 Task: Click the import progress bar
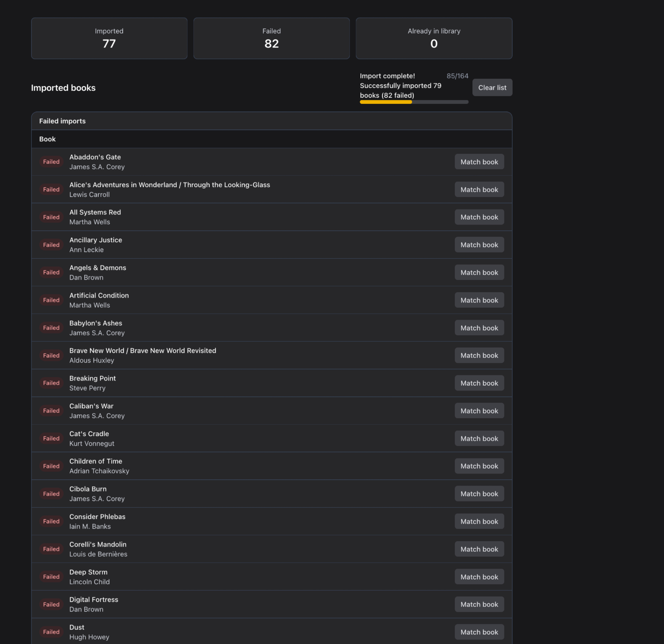tap(414, 102)
